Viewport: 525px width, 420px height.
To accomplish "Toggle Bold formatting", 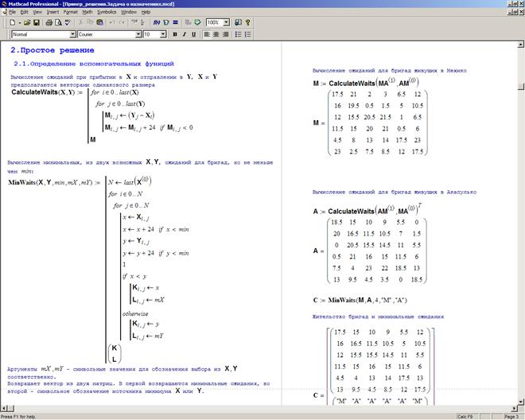I will 175,34.
